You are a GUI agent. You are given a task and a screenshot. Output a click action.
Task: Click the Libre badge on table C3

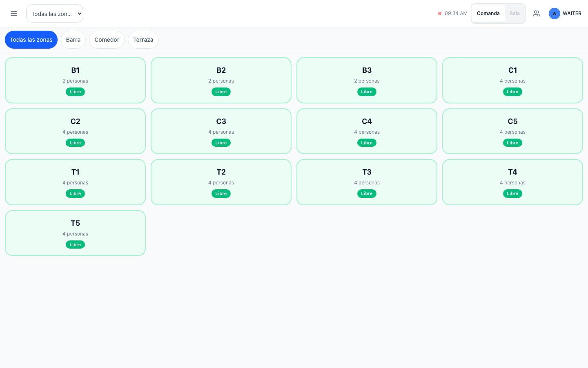click(x=221, y=143)
